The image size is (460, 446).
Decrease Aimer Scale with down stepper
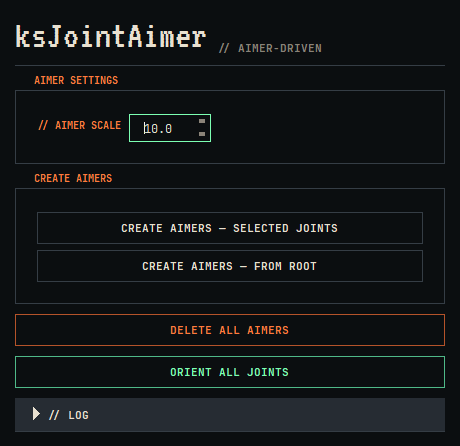tap(202, 134)
